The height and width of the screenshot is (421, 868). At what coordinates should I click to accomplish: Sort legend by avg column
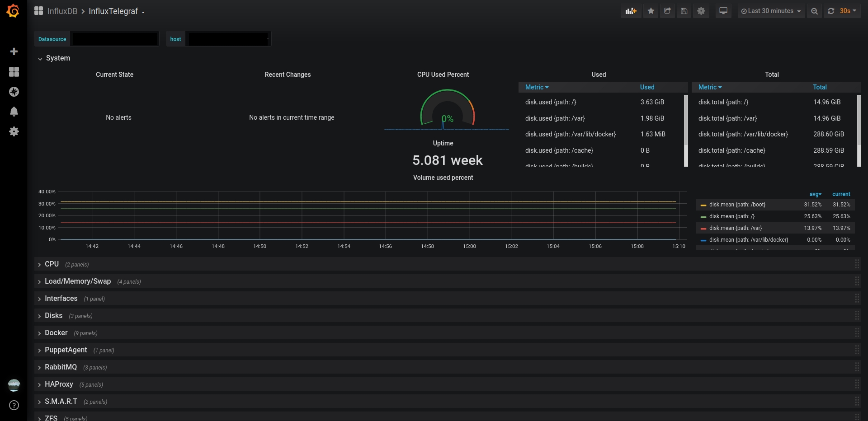coord(815,194)
